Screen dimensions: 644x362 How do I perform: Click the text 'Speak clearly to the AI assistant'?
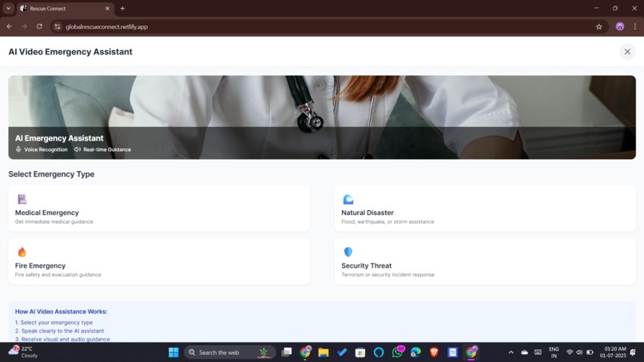(x=62, y=331)
